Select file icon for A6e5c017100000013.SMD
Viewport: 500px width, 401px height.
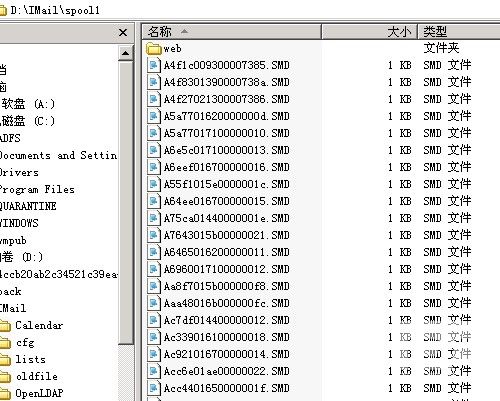tap(154, 150)
